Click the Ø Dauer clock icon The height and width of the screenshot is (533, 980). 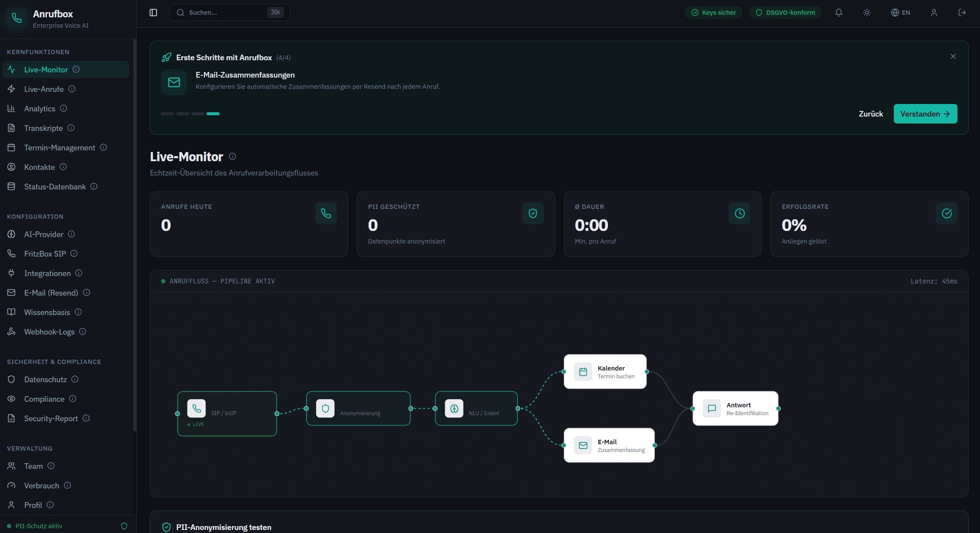coord(740,213)
